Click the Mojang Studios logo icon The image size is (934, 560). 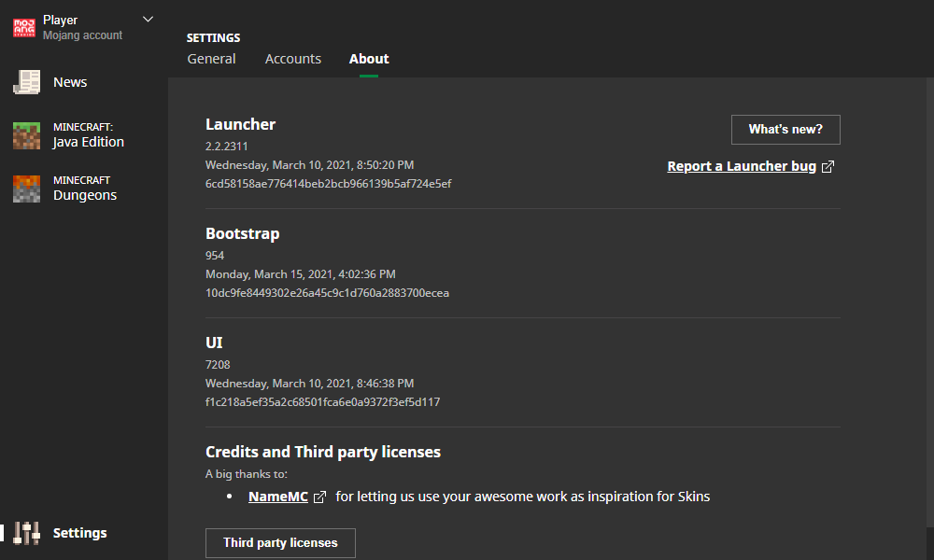point(24,28)
